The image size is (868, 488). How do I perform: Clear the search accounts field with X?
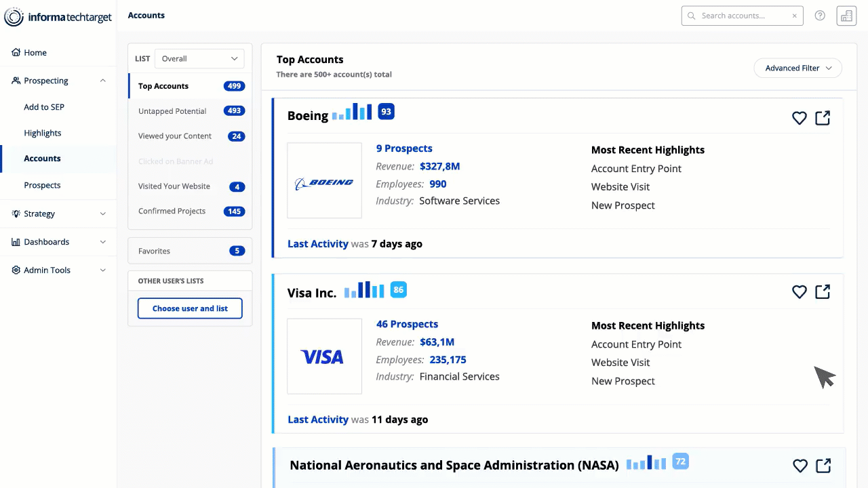[x=795, y=16]
